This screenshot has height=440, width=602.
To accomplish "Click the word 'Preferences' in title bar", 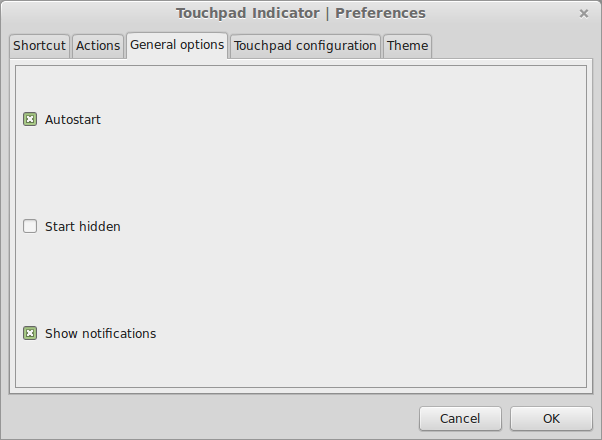I will coord(380,13).
